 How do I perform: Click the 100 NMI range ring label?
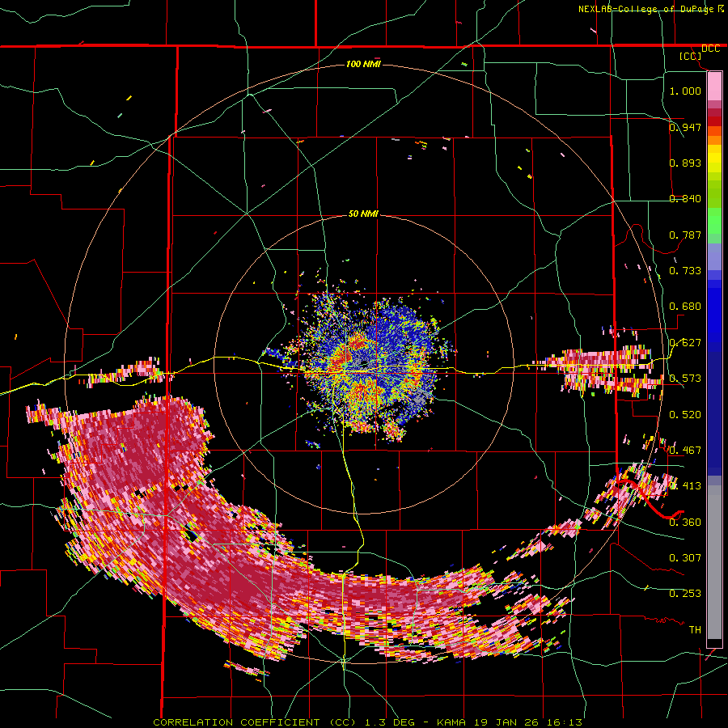click(363, 64)
